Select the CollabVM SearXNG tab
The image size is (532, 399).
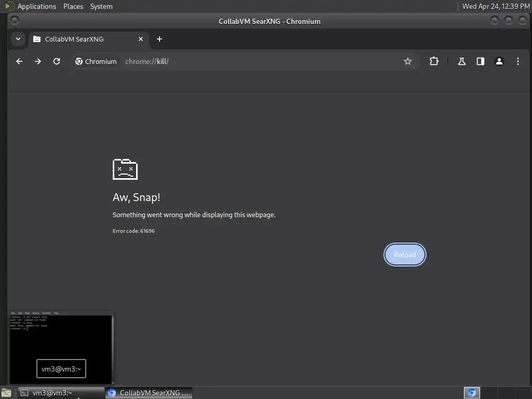tap(89, 39)
